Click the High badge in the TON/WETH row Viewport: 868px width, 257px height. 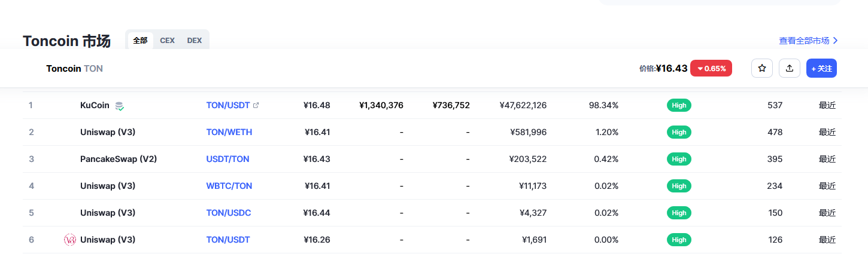[x=679, y=132]
